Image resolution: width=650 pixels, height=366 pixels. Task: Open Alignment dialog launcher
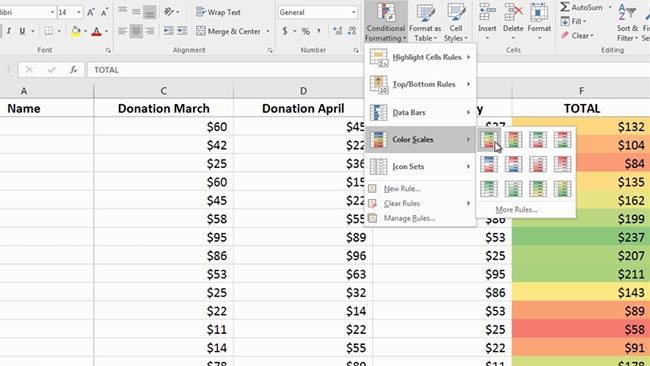(270, 50)
